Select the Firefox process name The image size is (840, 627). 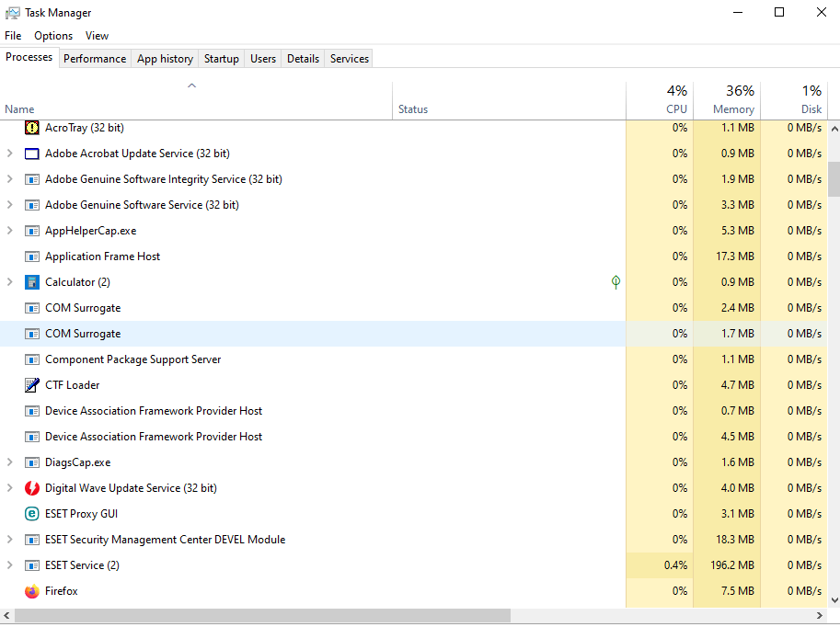(62, 591)
